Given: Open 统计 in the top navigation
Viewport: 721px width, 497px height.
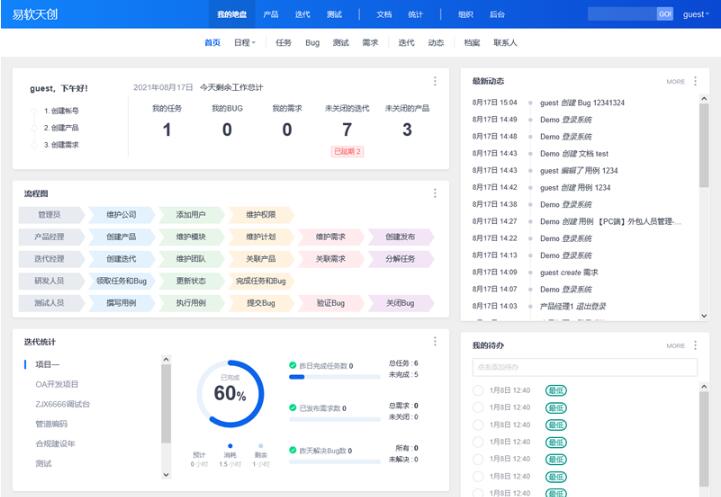Looking at the screenshot, I should [x=415, y=14].
